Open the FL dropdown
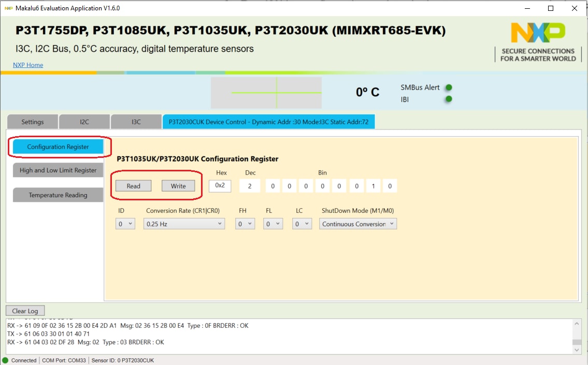Image resolution: width=588 pixels, height=365 pixels. [x=273, y=224]
